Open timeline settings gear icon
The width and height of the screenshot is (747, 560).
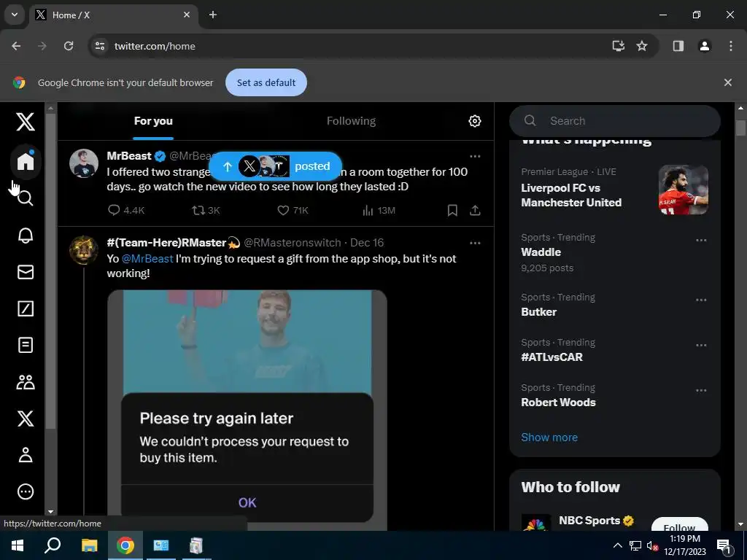pyautogui.click(x=474, y=121)
